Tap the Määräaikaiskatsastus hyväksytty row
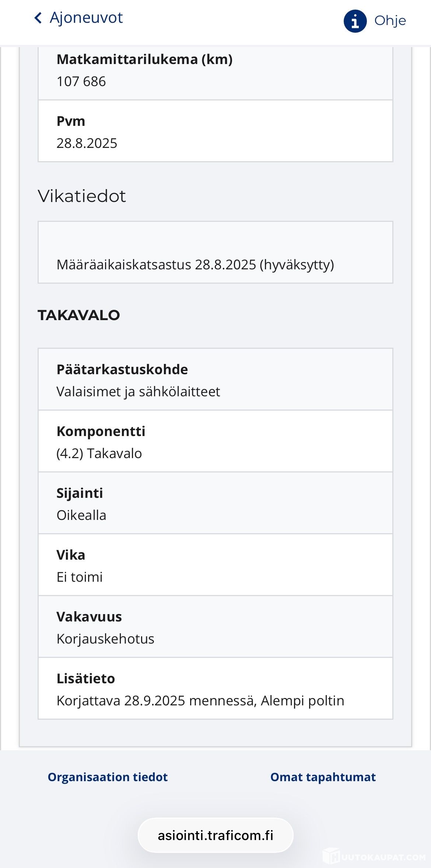The image size is (431, 868). [195, 265]
